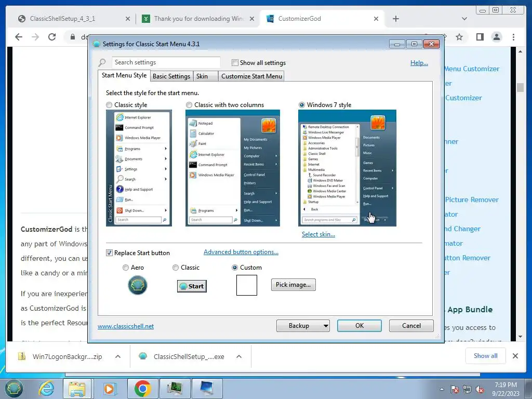This screenshot has width=532, height=399.
Task: Choose the Classic start button option
Action: coord(176,268)
